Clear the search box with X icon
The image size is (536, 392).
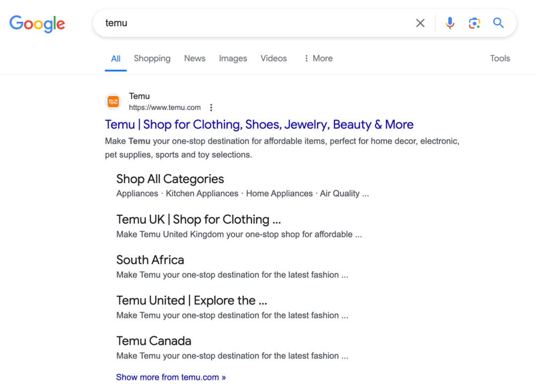tap(420, 23)
